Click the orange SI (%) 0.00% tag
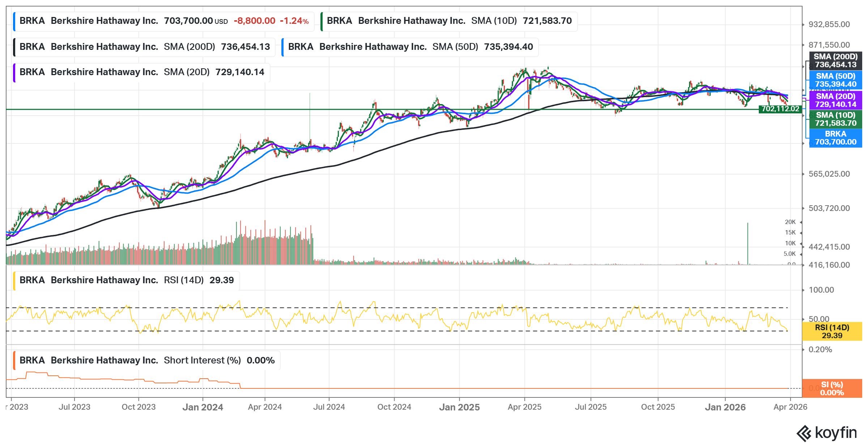This screenshot has width=868, height=448. tap(832, 388)
